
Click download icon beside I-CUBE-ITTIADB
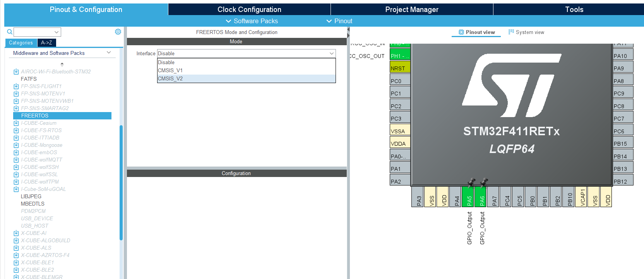(x=16, y=138)
